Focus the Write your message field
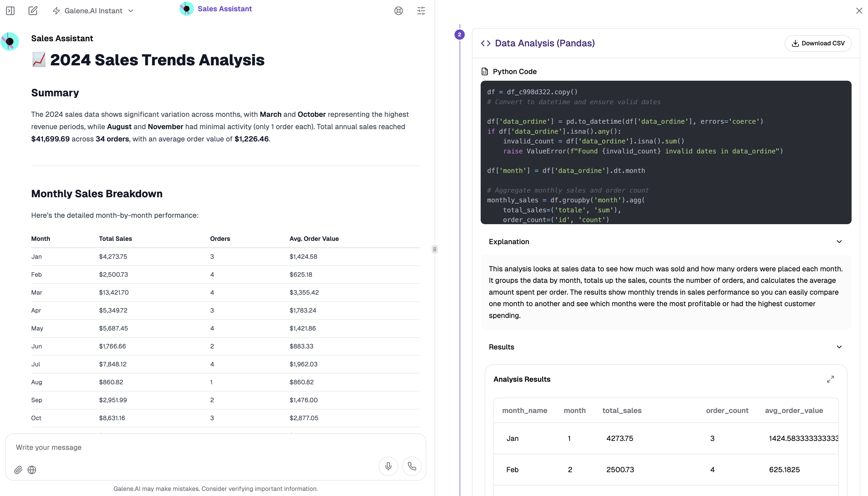 (x=215, y=447)
